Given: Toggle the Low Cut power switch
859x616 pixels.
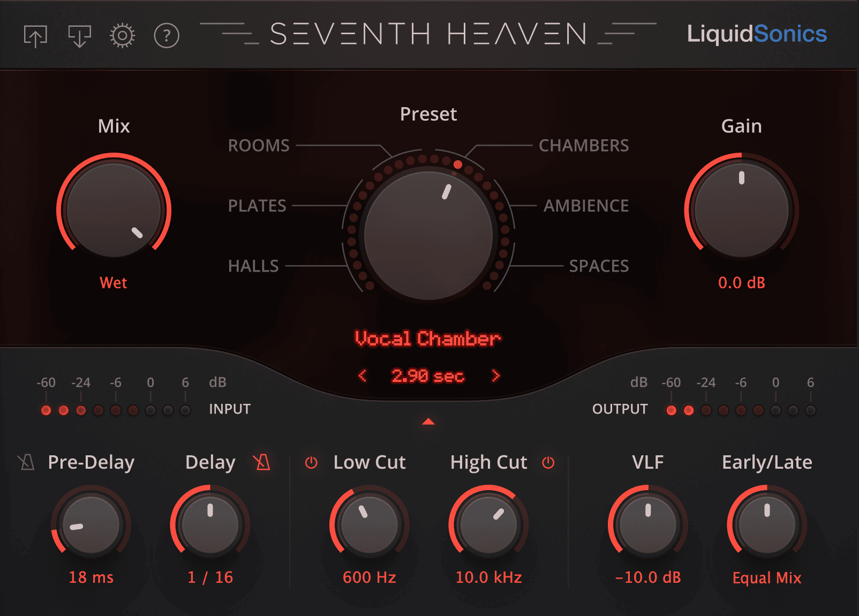Looking at the screenshot, I should coord(311,462).
